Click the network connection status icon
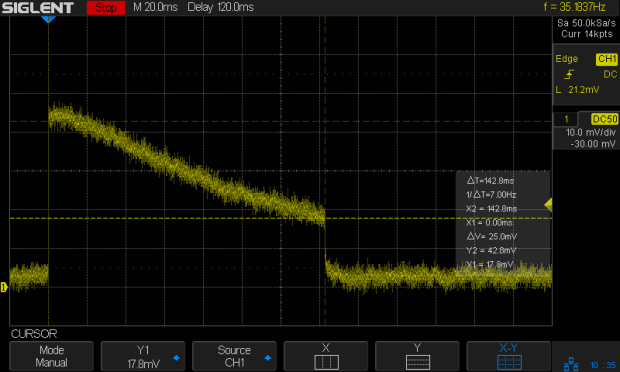 coord(571,364)
